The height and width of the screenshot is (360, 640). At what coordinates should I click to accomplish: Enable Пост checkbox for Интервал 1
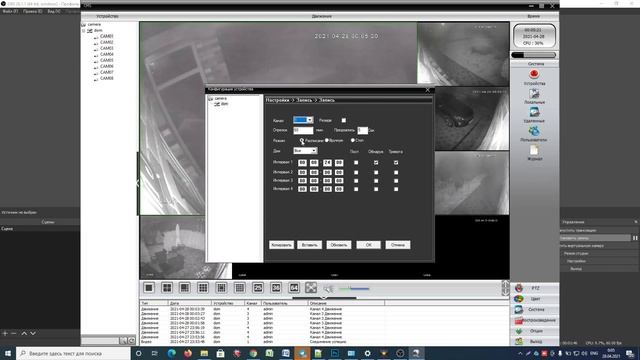click(356, 162)
